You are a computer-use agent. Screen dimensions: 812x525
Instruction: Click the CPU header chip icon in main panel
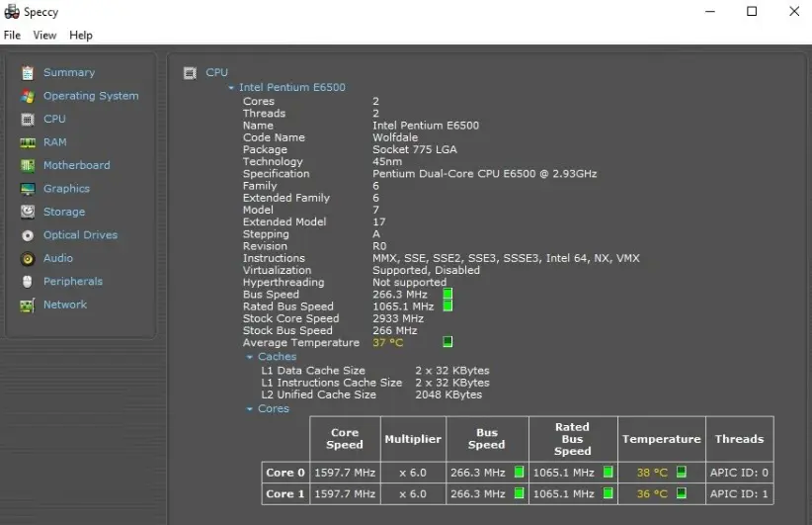point(190,73)
